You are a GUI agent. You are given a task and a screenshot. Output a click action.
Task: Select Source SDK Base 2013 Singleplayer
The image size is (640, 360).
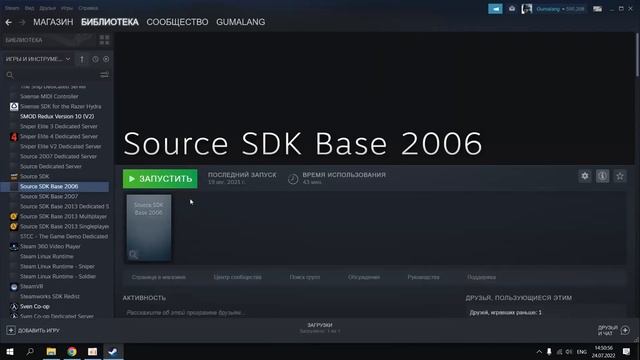click(x=64, y=227)
